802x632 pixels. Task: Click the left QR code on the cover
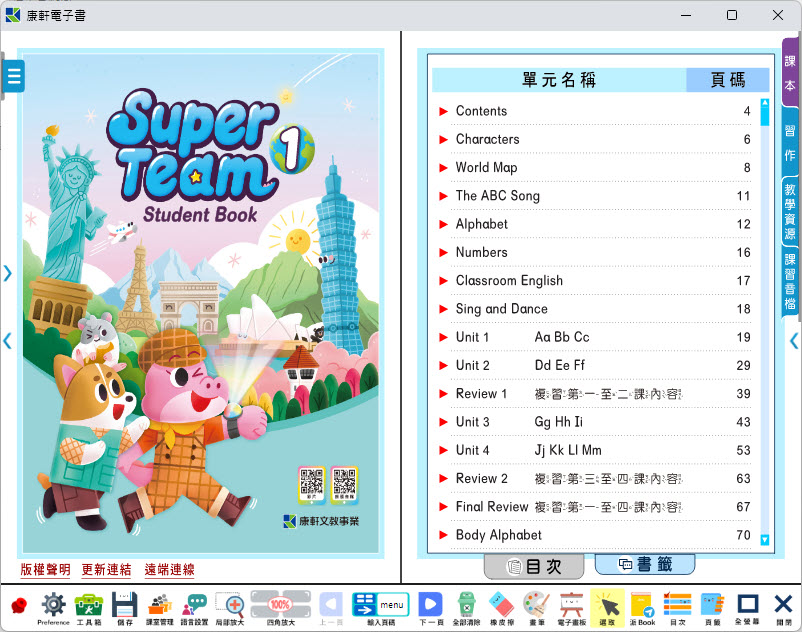coord(311,483)
